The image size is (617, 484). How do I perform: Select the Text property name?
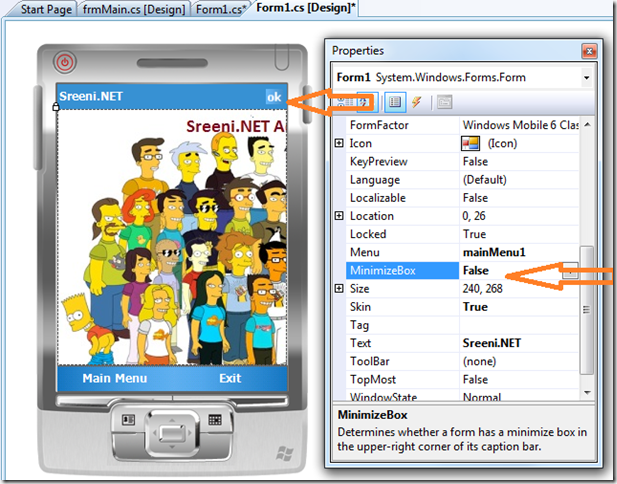[x=360, y=343]
